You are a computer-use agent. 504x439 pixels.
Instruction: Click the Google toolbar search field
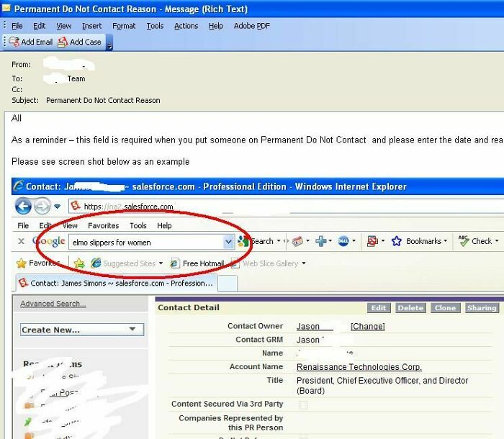pyautogui.click(x=147, y=242)
